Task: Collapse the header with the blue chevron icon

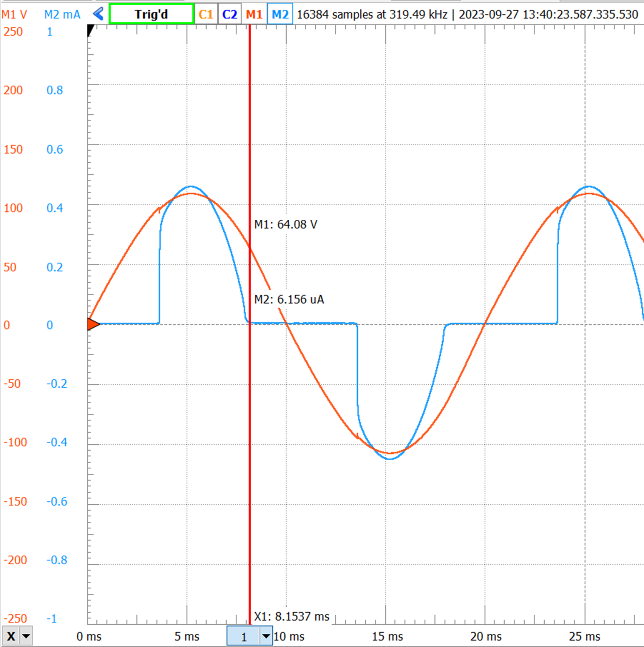Action: 98,14
